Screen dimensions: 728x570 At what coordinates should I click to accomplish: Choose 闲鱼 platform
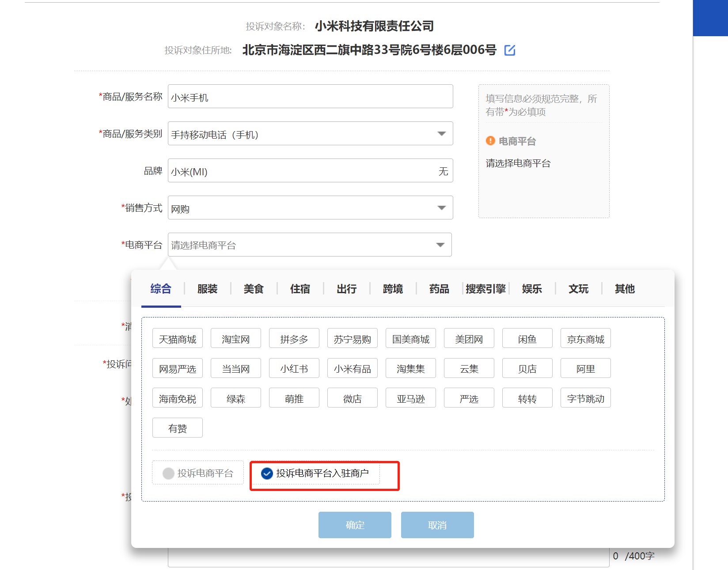tap(527, 339)
